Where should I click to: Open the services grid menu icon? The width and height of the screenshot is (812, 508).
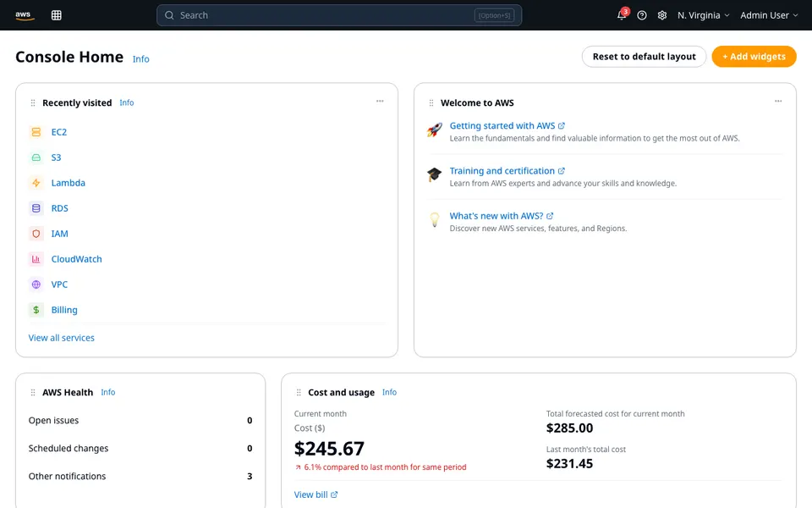point(57,15)
